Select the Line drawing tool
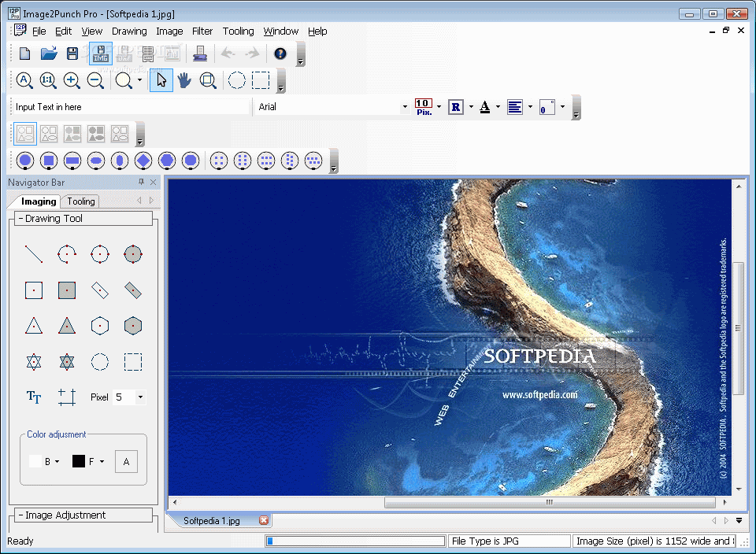 point(34,254)
